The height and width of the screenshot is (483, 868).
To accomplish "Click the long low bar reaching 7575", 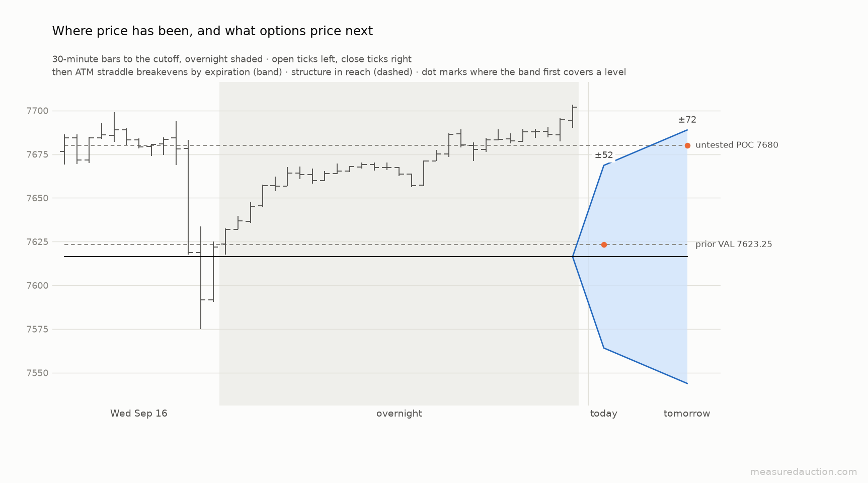I will click(x=201, y=278).
